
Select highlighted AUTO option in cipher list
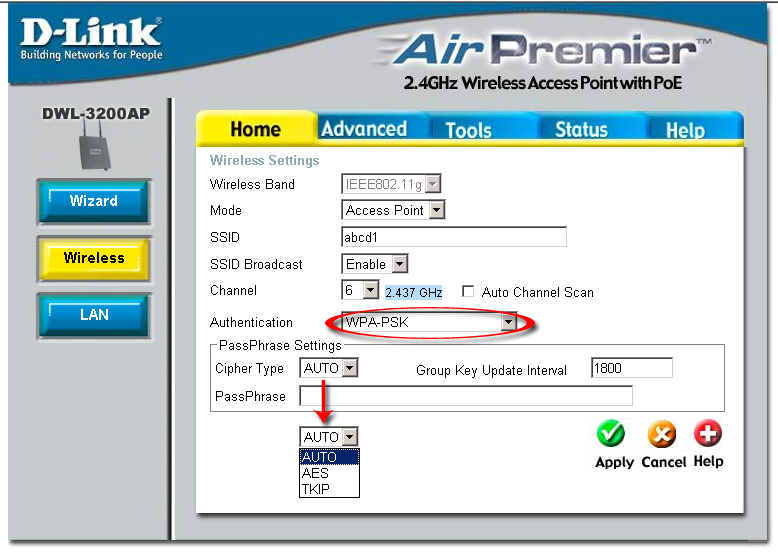coord(329,457)
